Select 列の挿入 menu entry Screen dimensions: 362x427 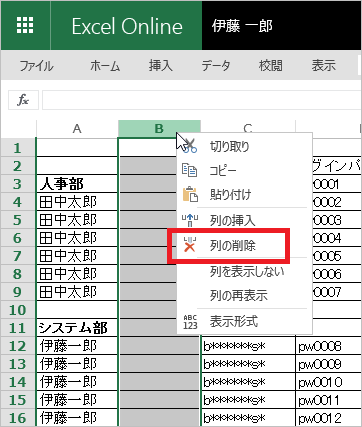pyautogui.click(x=232, y=220)
